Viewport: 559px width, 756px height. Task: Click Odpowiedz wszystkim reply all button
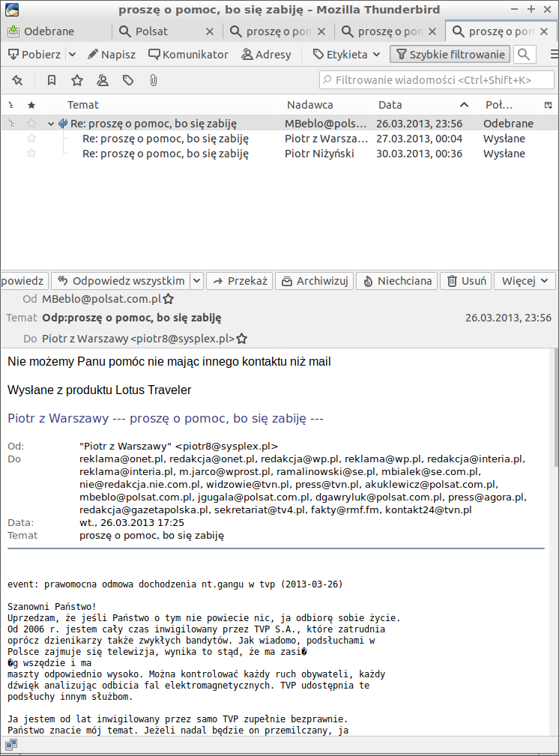pos(121,281)
